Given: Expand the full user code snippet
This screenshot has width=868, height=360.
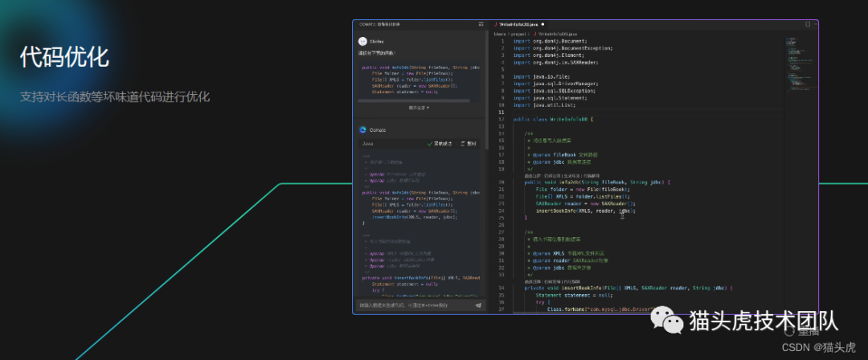Looking at the screenshot, I should tap(419, 108).
